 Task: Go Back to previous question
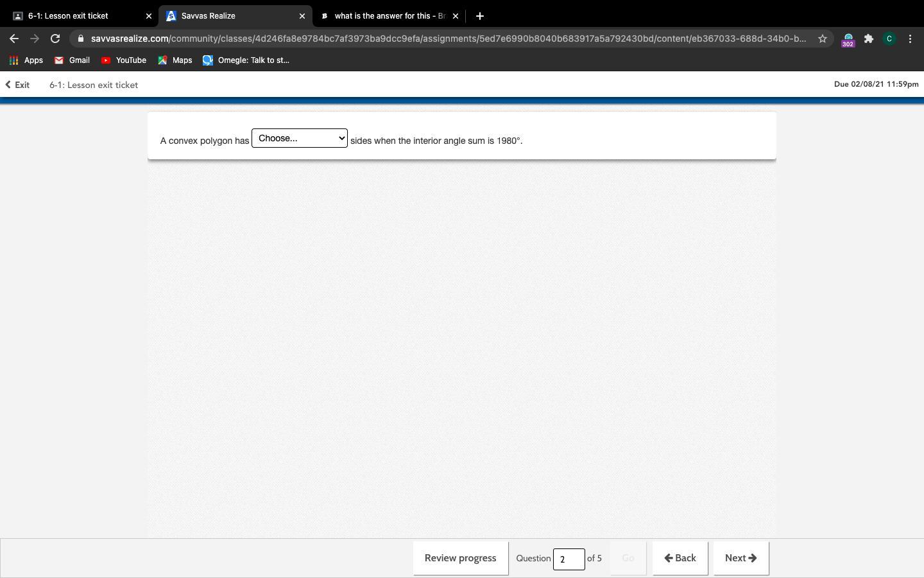(x=680, y=558)
